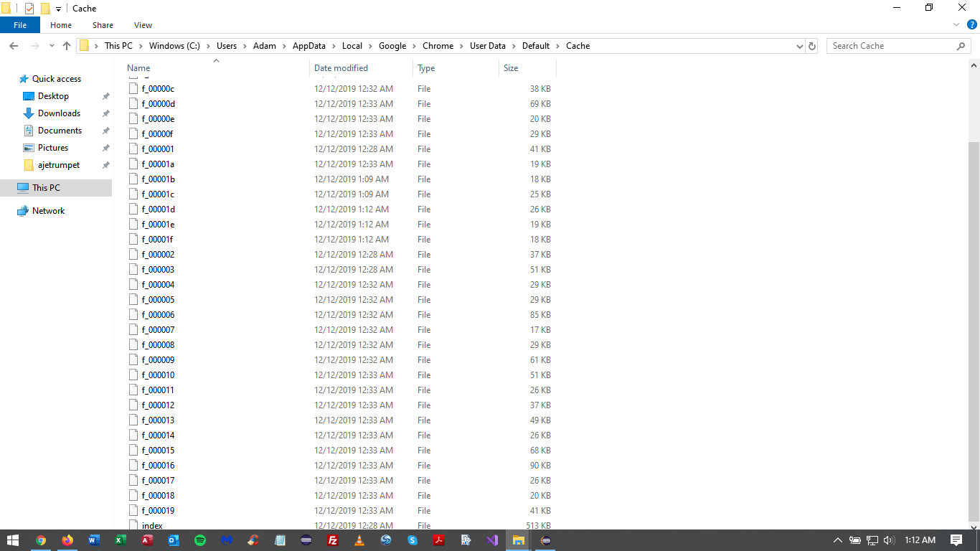The width and height of the screenshot is (980, 551).
Task: Open Google Chrome from the taskbar
Action: 41,540
